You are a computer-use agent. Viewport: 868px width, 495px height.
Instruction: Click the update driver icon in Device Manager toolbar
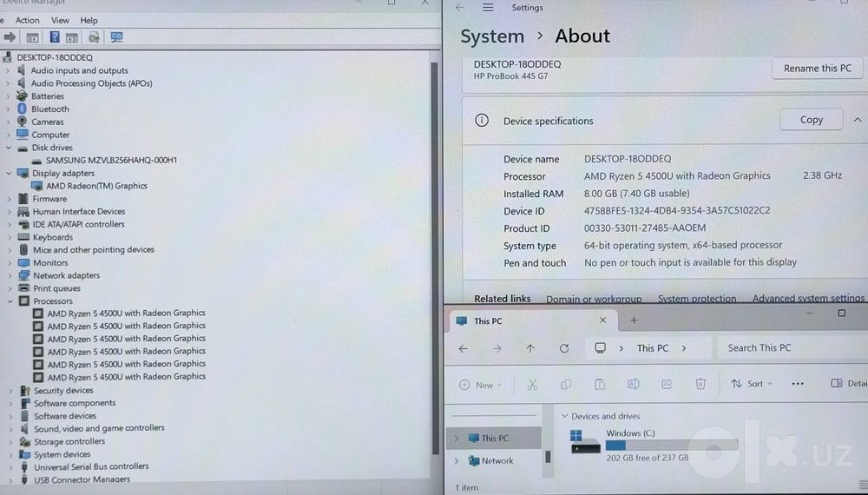pos(94,37)
